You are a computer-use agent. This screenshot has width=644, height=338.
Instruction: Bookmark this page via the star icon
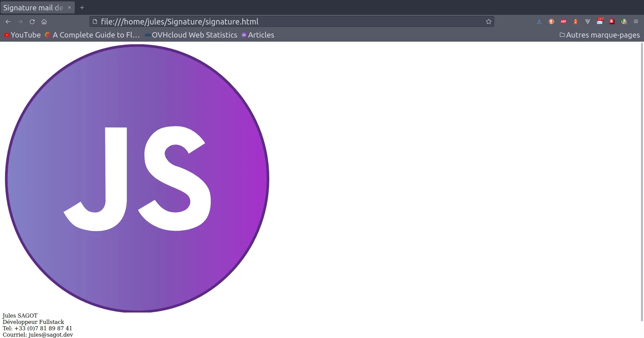pyautogui.click(x=488, y=21)
